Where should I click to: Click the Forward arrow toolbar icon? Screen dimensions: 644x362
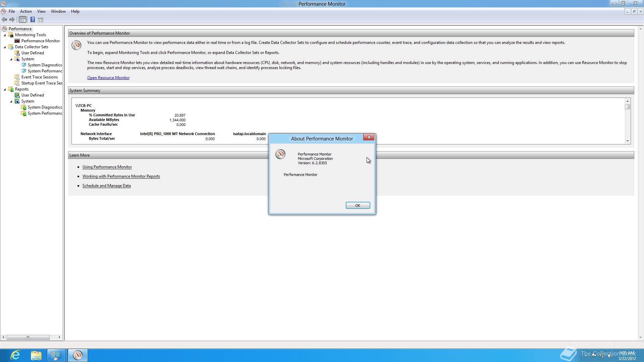coord(12,20)
